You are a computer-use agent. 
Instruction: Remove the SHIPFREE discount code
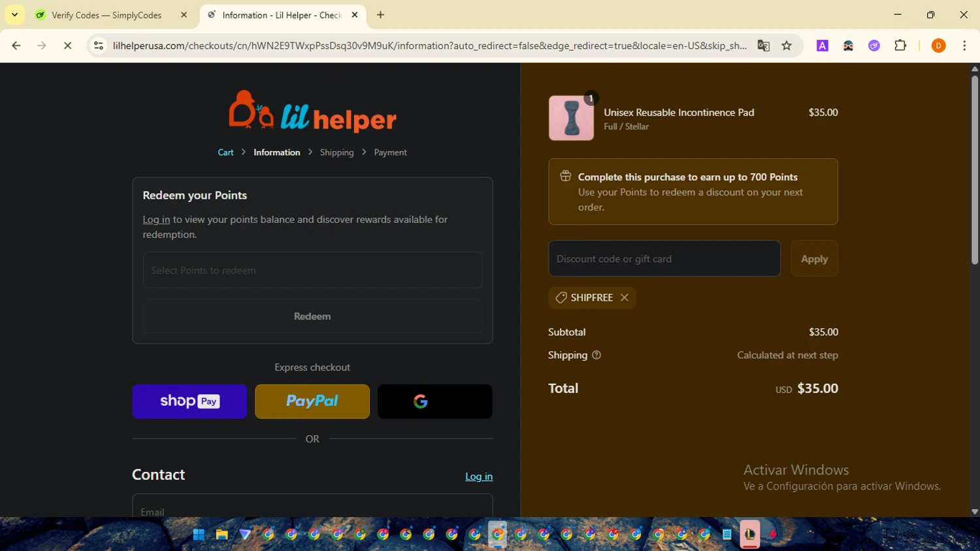(x=625, y=297)
